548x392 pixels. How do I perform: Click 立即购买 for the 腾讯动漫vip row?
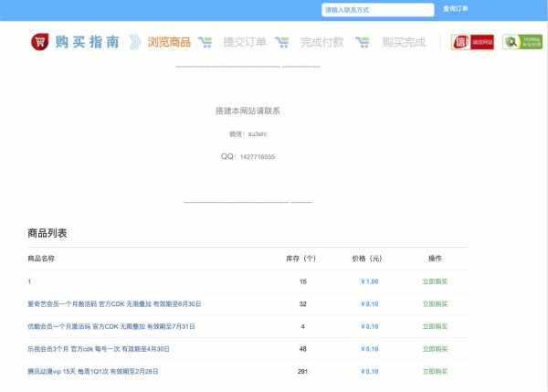tap(435, 371)
